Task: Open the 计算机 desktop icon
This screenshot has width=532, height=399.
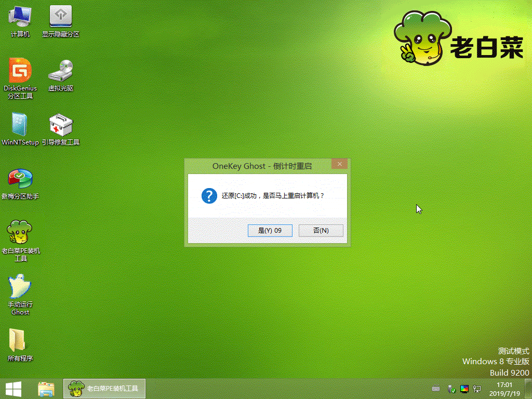Action: 20,21
